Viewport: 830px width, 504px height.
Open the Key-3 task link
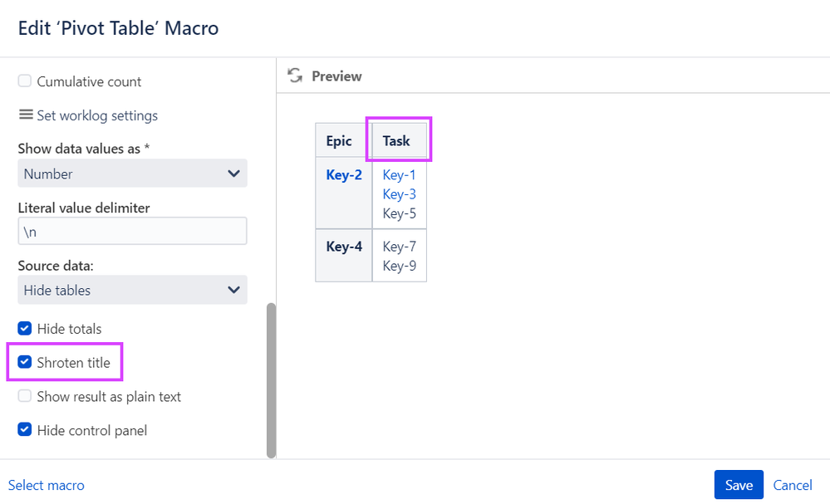pyautogui.click(x=399, y=194)
